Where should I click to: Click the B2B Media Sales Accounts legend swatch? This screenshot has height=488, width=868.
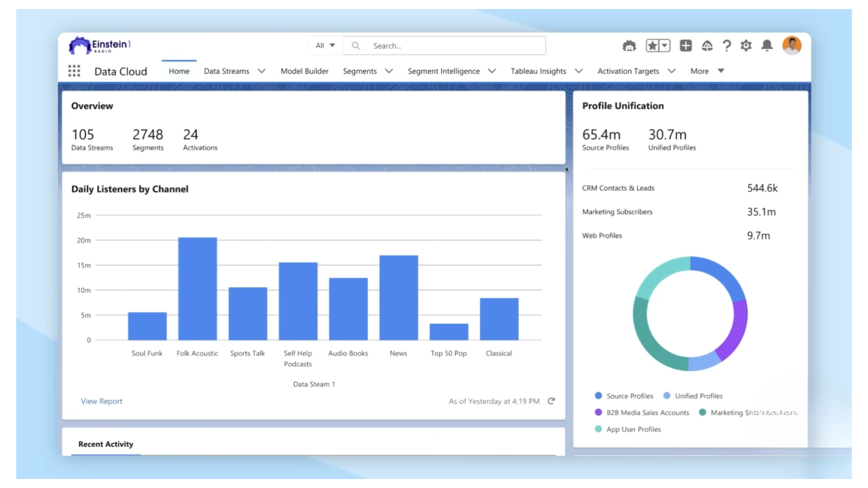tap(598, 413)
